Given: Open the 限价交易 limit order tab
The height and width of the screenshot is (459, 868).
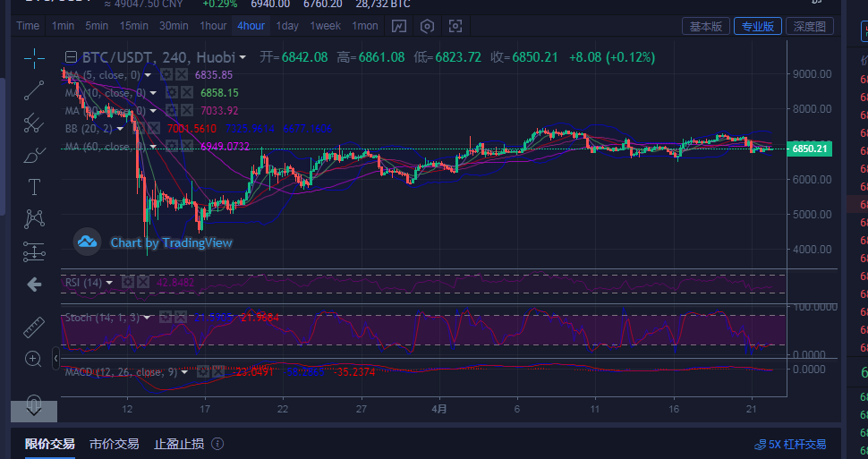Looking at the screenshot, I should pyautogui.click(x=50, y=444).
